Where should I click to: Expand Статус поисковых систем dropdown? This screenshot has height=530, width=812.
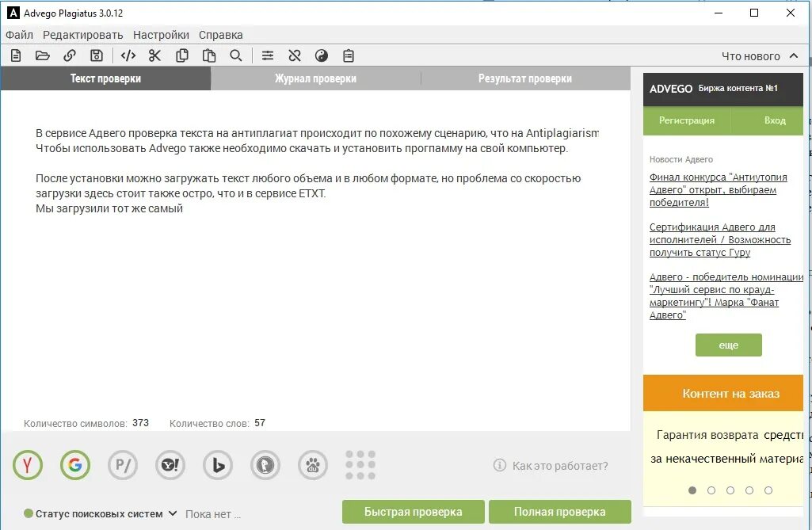pyautogui.click(x=173, y=513)
